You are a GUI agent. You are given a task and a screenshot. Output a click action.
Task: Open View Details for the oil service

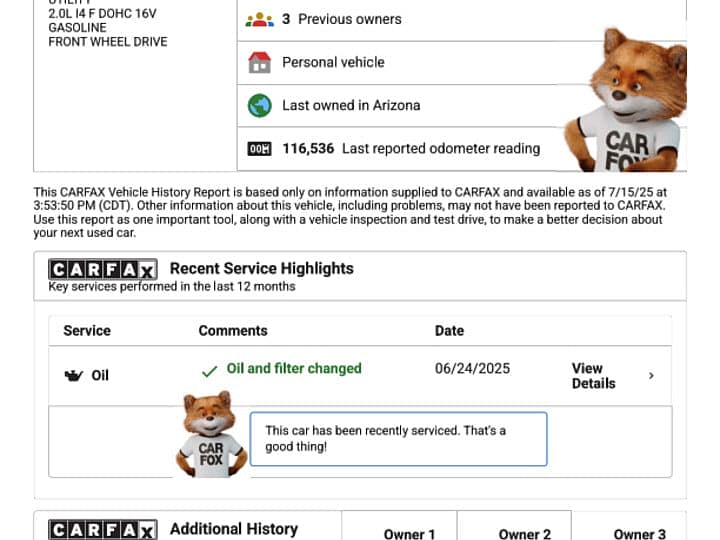593,376
